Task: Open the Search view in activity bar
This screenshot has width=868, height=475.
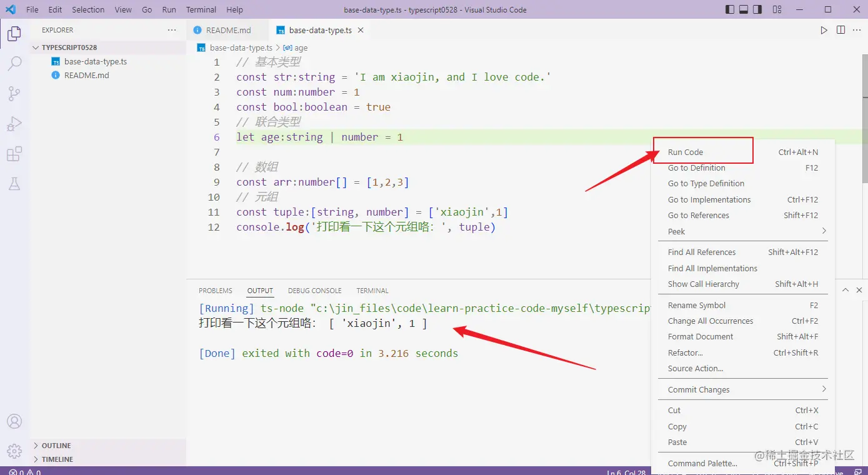Action: tap(14, 64)
